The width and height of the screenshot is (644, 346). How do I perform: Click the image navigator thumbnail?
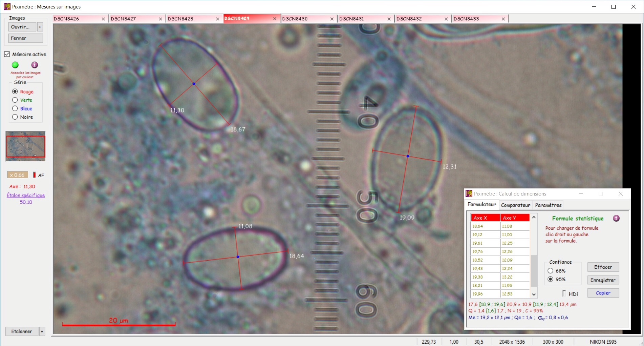point(25,146)
